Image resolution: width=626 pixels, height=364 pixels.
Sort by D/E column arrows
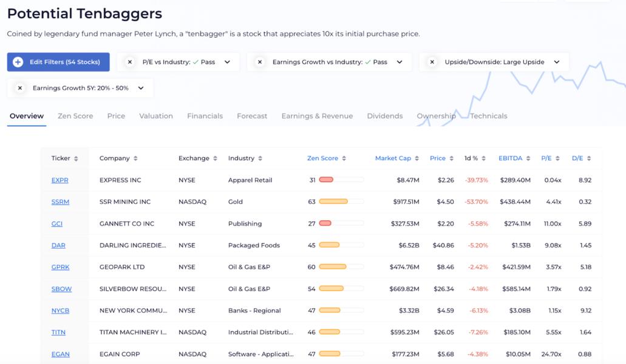pos(589,159)
